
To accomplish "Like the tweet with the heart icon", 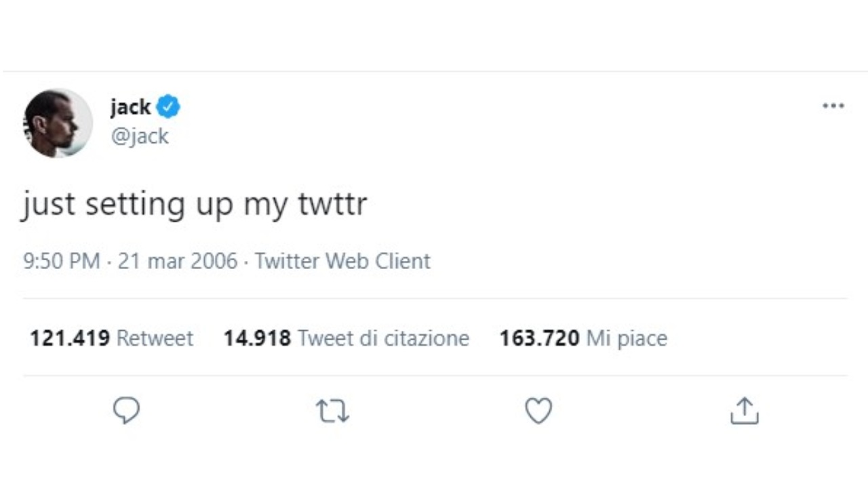I will pyautogui.click(x=538, y=411).
